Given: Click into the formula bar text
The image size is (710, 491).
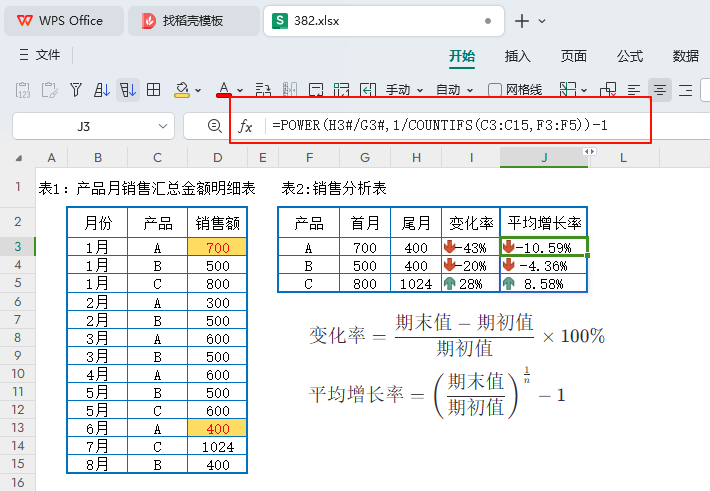Looking at the screenshot, I should pos(439,125).
